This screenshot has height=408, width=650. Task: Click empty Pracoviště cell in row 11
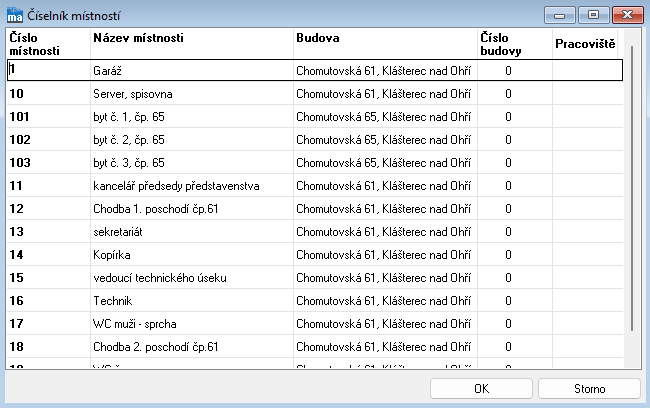pyautogui.click(x=588, y=185)
